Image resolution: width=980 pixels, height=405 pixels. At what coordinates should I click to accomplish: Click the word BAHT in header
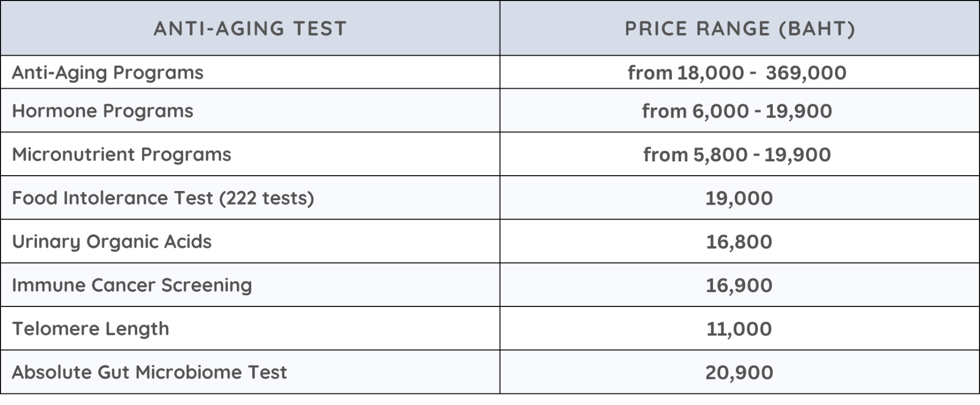[x=817, y=29]
